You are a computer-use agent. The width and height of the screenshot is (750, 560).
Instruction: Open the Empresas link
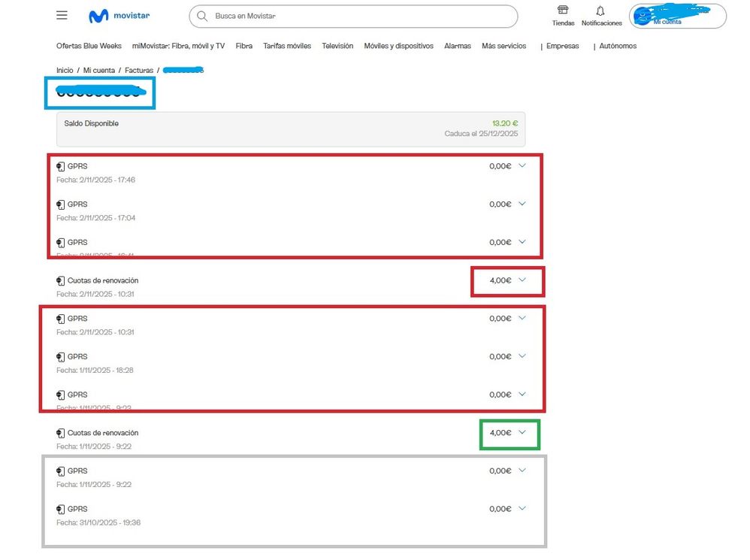pyautogui.click(x=563, y=46)
